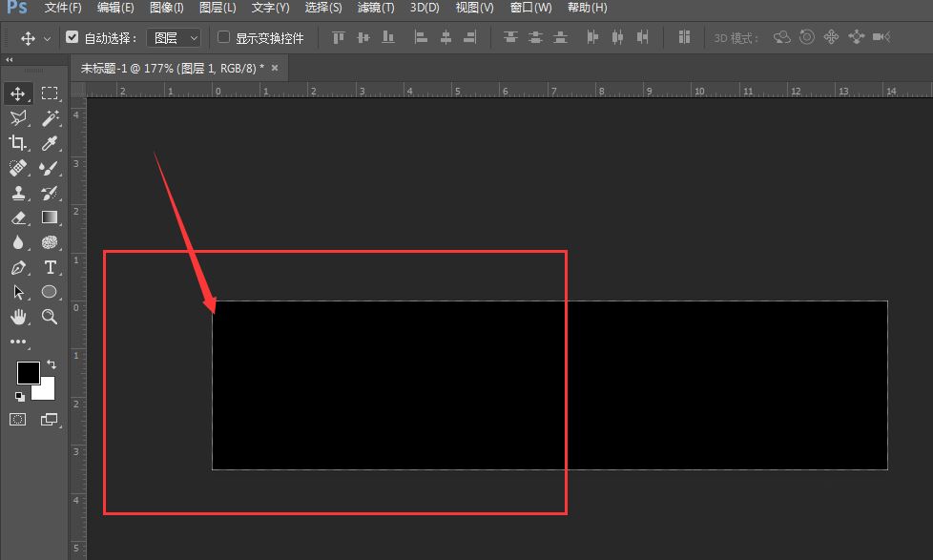Select the Path Selection tool

[x=18, y=292]
